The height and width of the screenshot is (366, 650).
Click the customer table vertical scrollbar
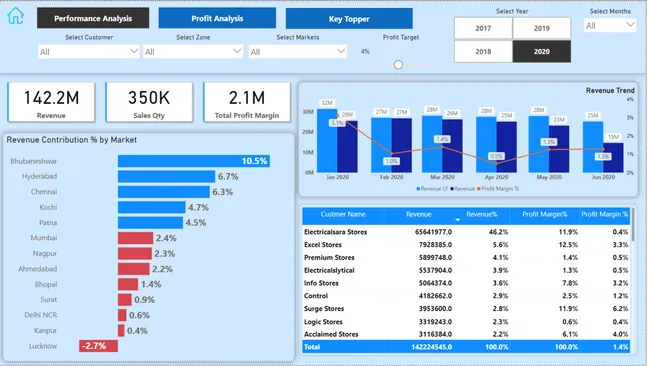(633, 225)
